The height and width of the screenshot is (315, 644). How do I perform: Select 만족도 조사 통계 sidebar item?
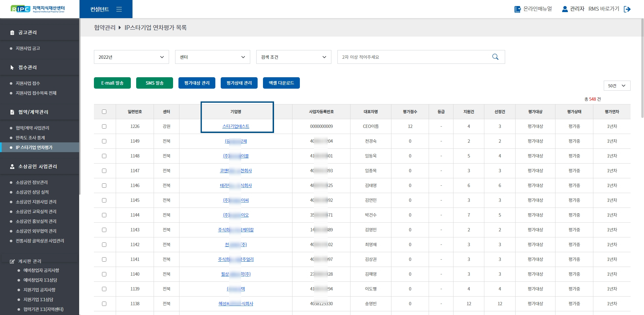pos(30,138)
